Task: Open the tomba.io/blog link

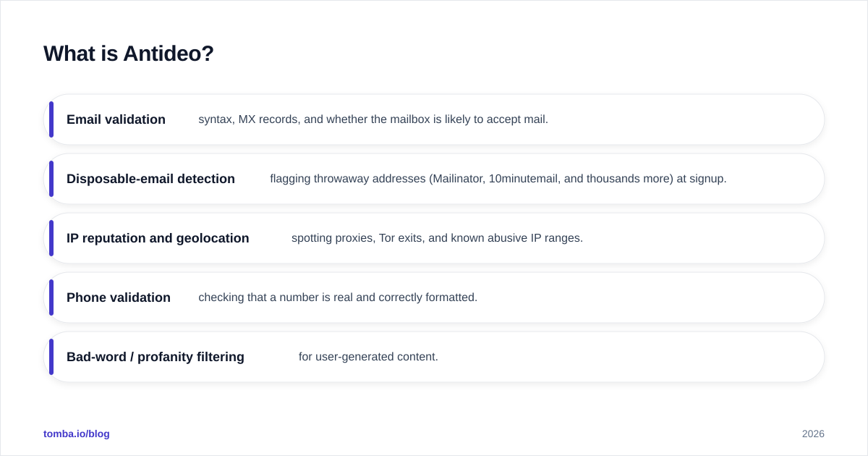Action: 77,434
